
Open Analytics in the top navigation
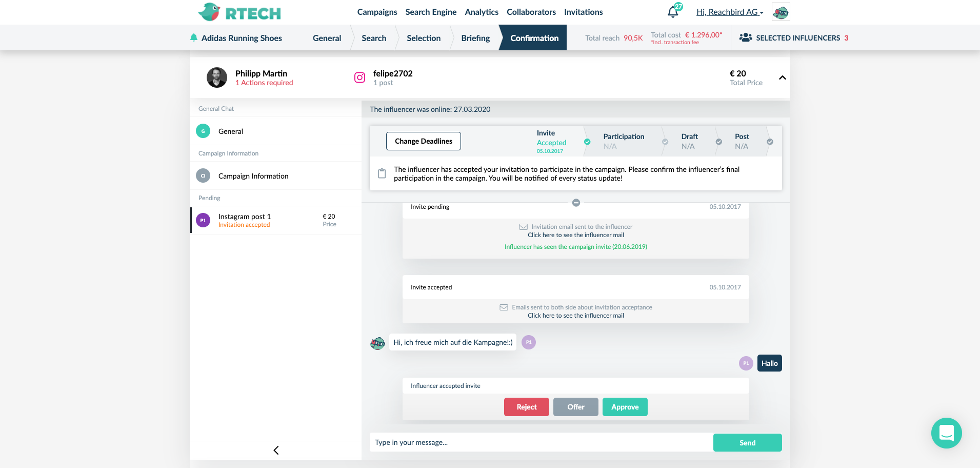pyautogui.click(x=482, y=12)
